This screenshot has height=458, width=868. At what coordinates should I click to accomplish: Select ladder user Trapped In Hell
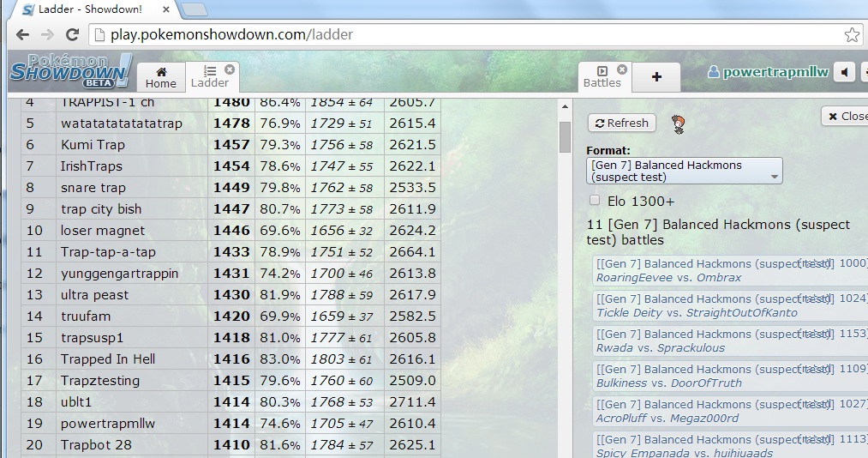pos(107,359)
